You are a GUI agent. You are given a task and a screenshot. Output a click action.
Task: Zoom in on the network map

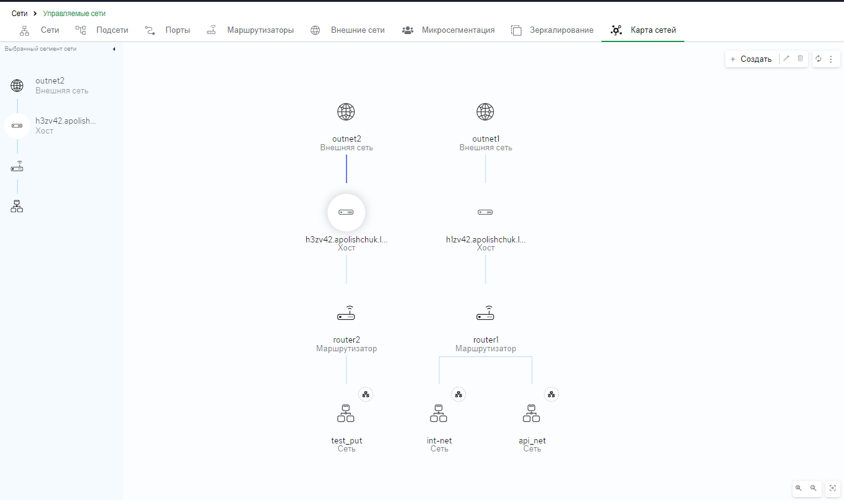pyautogui.click(x=799, y=488)
